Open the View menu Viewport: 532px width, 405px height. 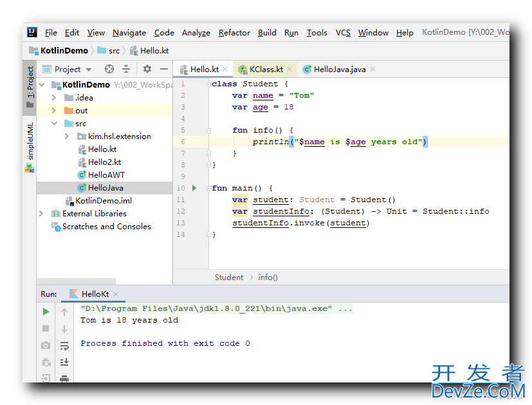tap(96, 33)
